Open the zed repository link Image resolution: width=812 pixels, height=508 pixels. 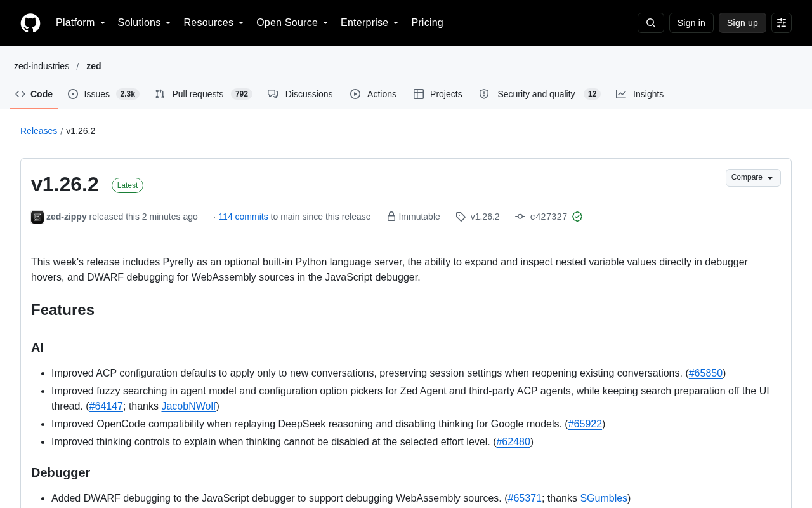point(94,66)
